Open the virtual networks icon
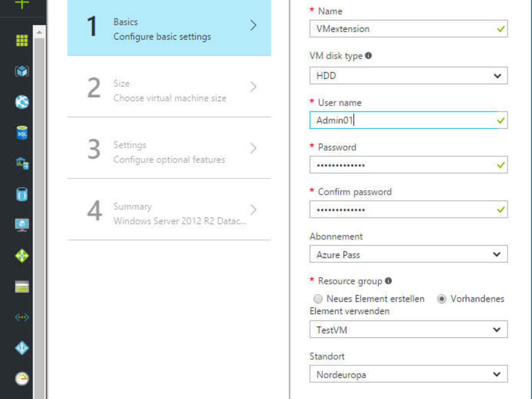 (x=22, y=317)
